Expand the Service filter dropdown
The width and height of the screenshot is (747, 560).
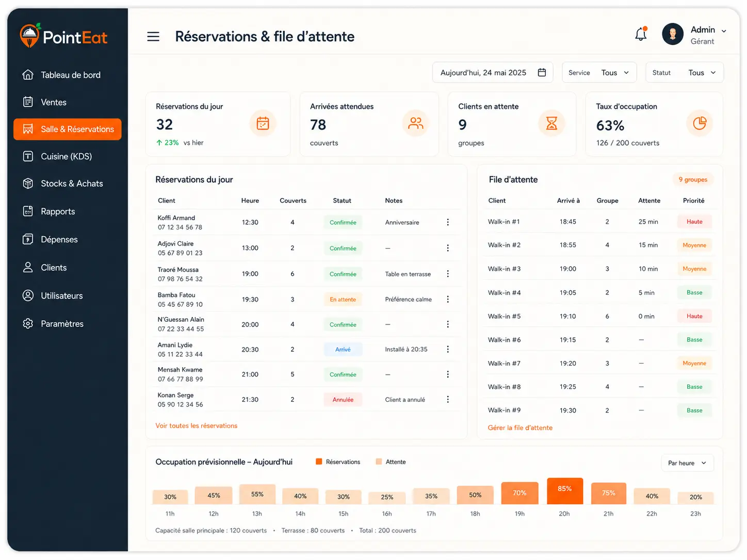tap(599, 73)
